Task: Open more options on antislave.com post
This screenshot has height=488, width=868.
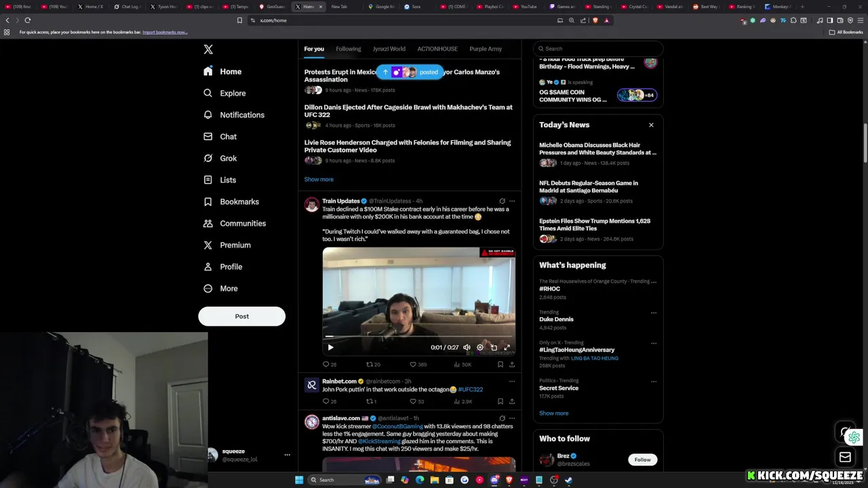Action: click(x=512, y=419)
